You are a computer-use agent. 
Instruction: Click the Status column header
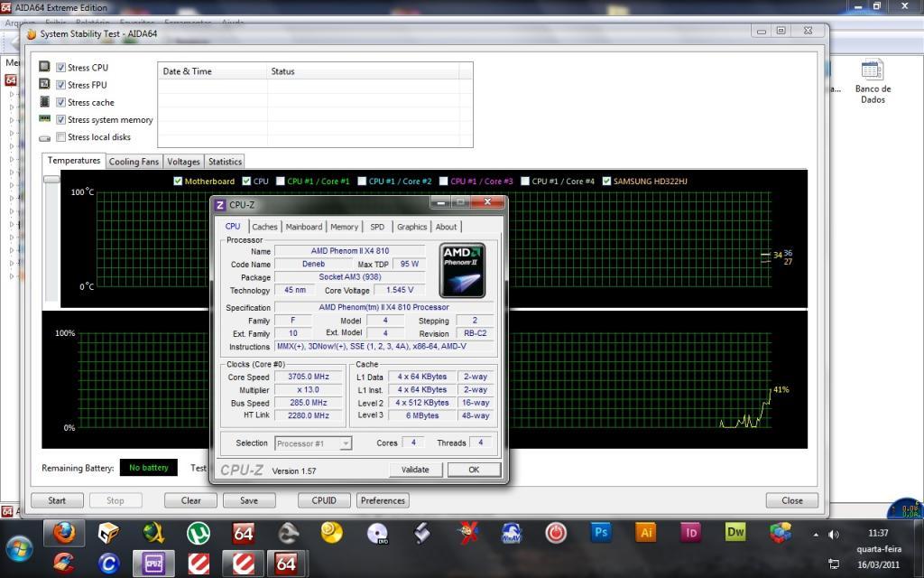(x=363, y=71)
